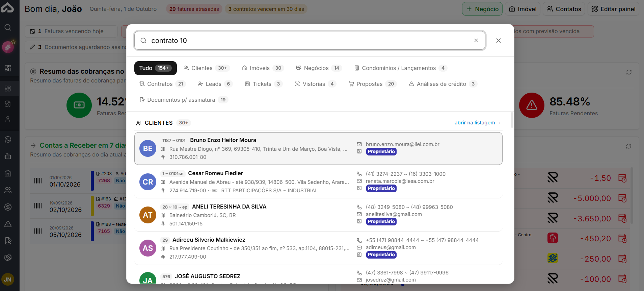
Task: Open the Contatos button in the header
Action: pyautogui.click(x=564, y=9)
